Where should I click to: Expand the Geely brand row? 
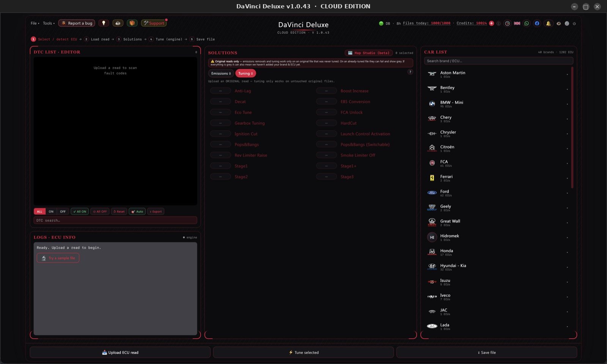click(497, 208)
